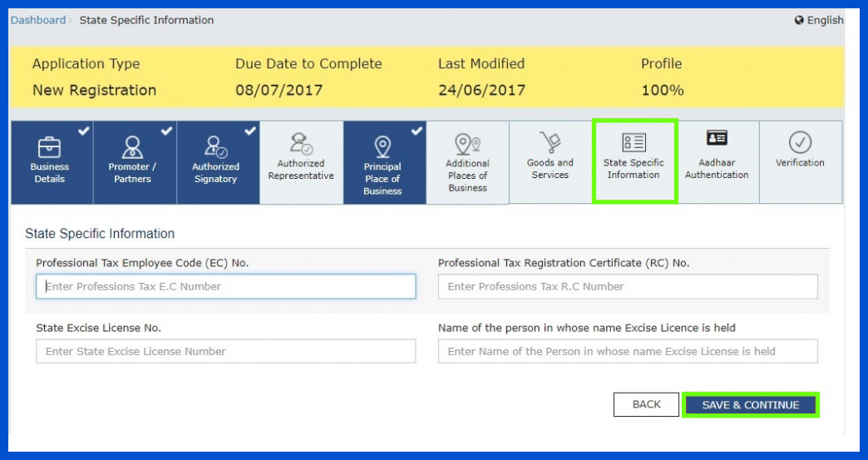Click the State Excise License Number field
The height and width of the screenshot is (460, 868).
tap(226, 352)
